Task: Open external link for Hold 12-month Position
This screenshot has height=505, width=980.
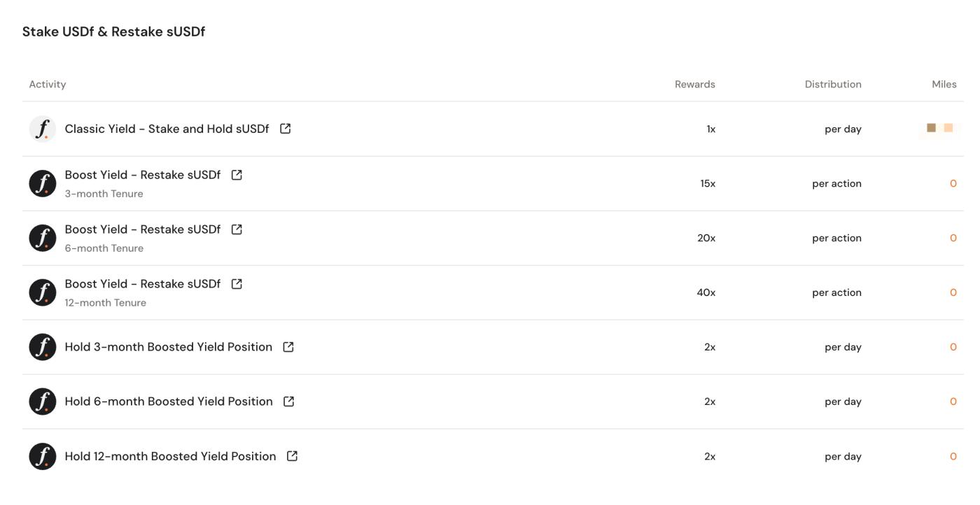Action: pos(292,456)
